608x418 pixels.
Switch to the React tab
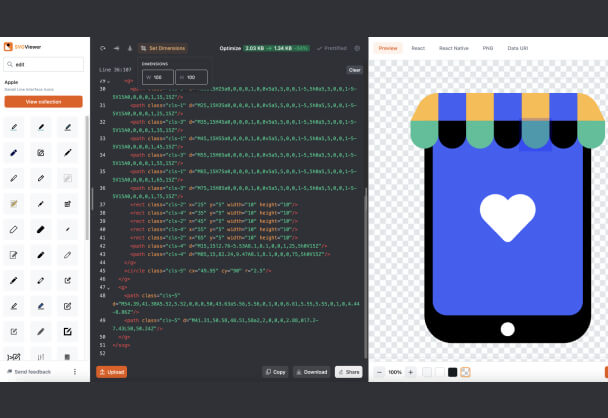(418, 47)
